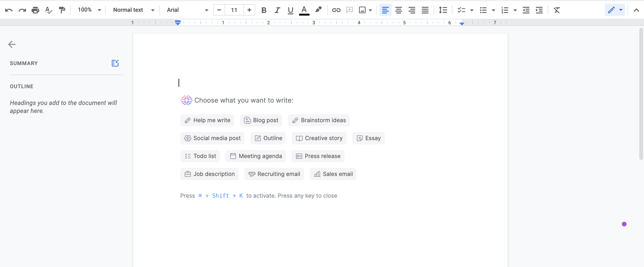The width and height of the screenshot is (644, 267).
Task: Select the Print icon
Action: [x=35, y=10]
